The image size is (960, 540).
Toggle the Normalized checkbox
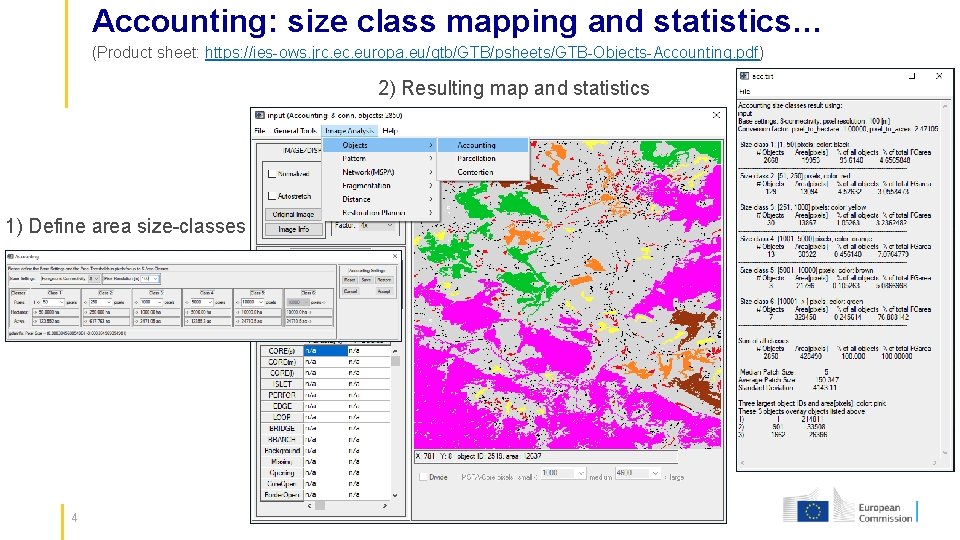pyautogui.click(x=272, y=174)
